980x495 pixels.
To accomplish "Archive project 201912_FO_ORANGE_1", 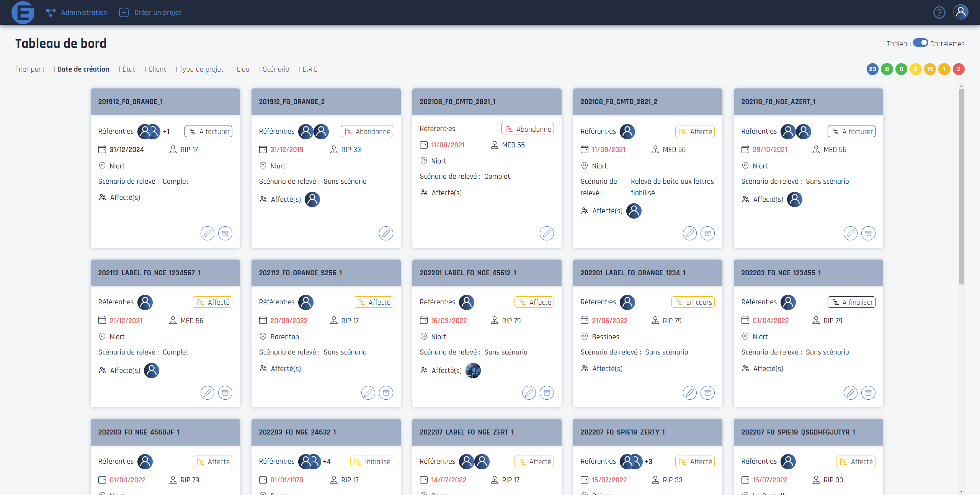I will [225, 233].
